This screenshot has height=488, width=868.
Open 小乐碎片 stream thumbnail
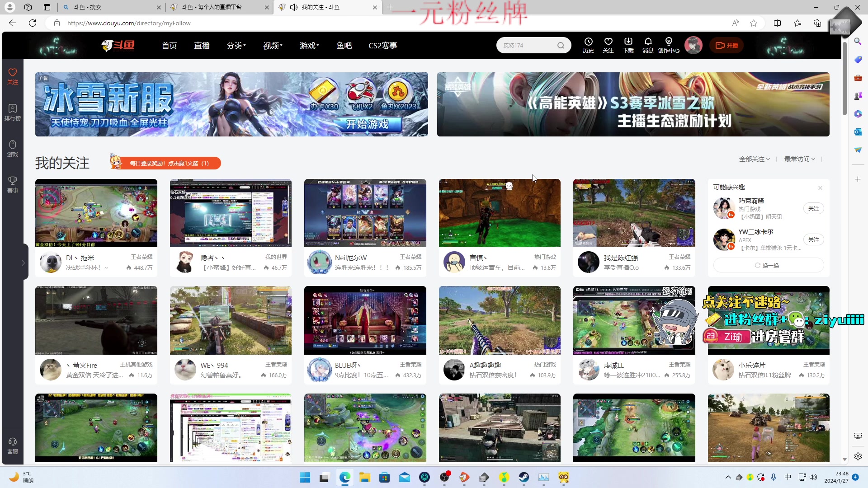[769, 320]
